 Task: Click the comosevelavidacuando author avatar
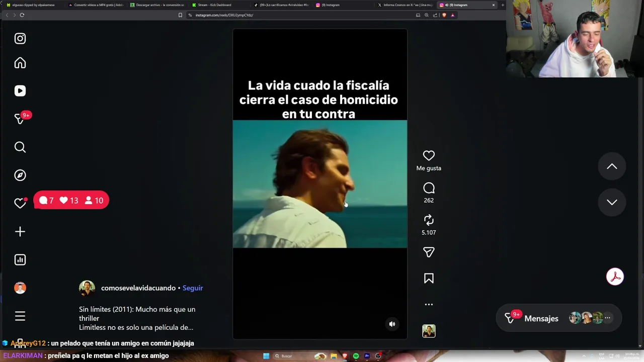tap(87, 288)
